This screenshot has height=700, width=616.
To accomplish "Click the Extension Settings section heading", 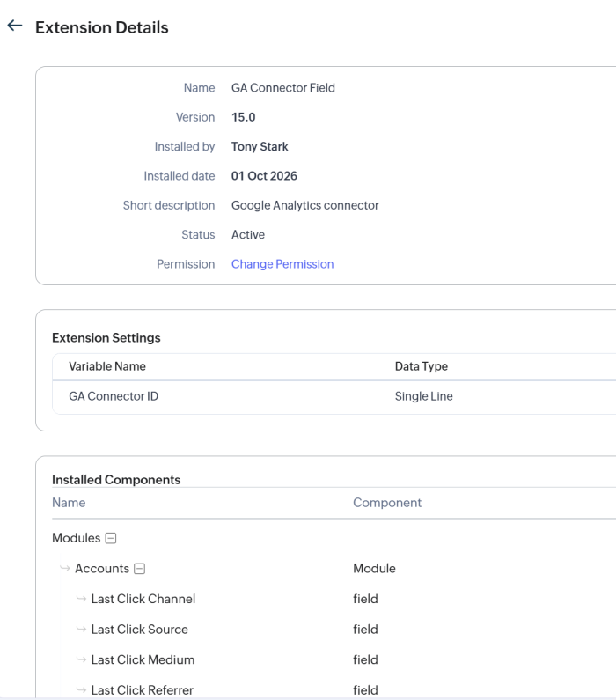I will click(x=106, y=337).
